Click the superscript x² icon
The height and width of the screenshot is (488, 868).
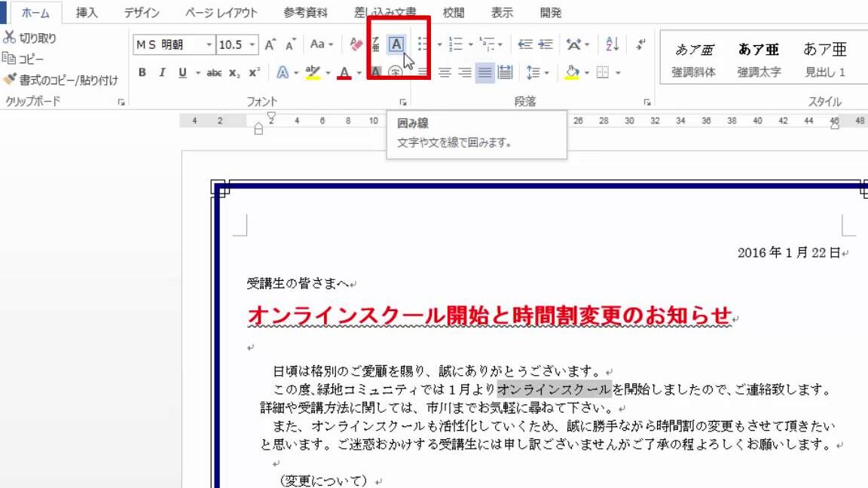pos(254,72)
